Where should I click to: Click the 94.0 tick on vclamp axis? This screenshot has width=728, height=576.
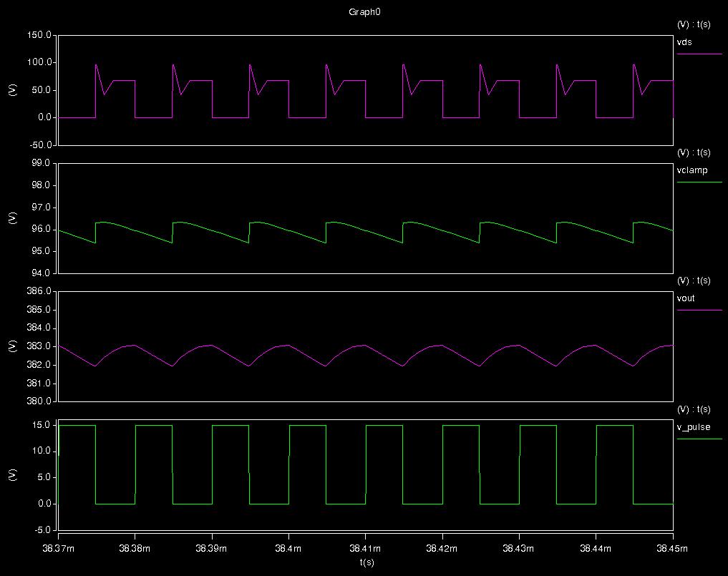42,273
